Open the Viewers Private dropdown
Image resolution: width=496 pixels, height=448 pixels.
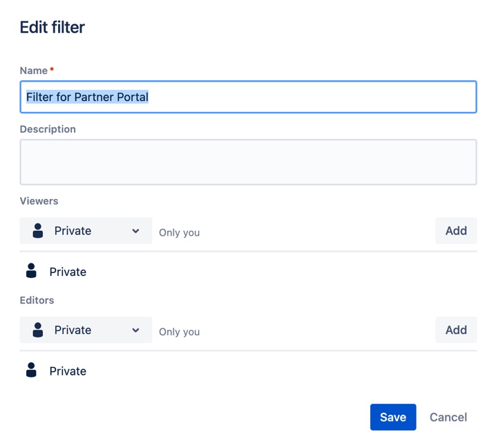tap(86, 231)
